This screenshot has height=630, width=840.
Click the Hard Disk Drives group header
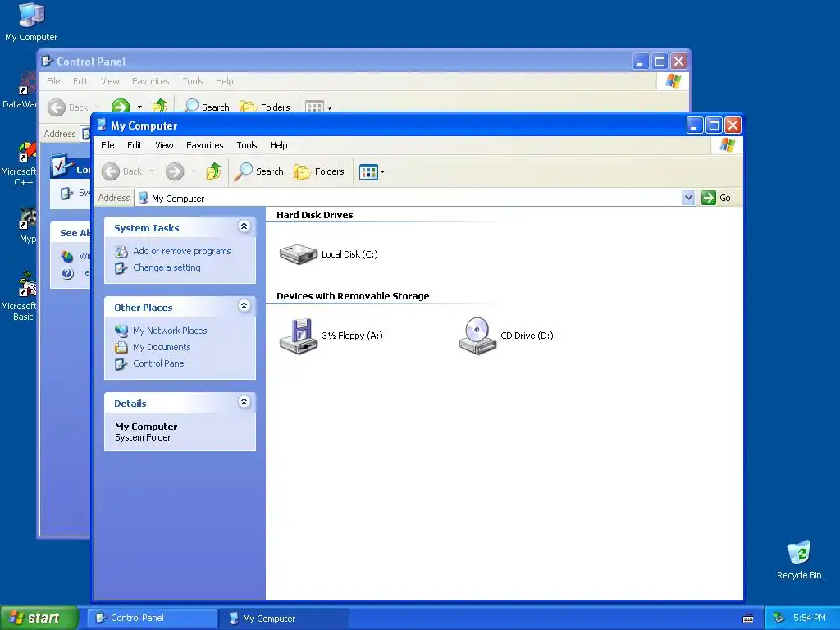point(314,215)
